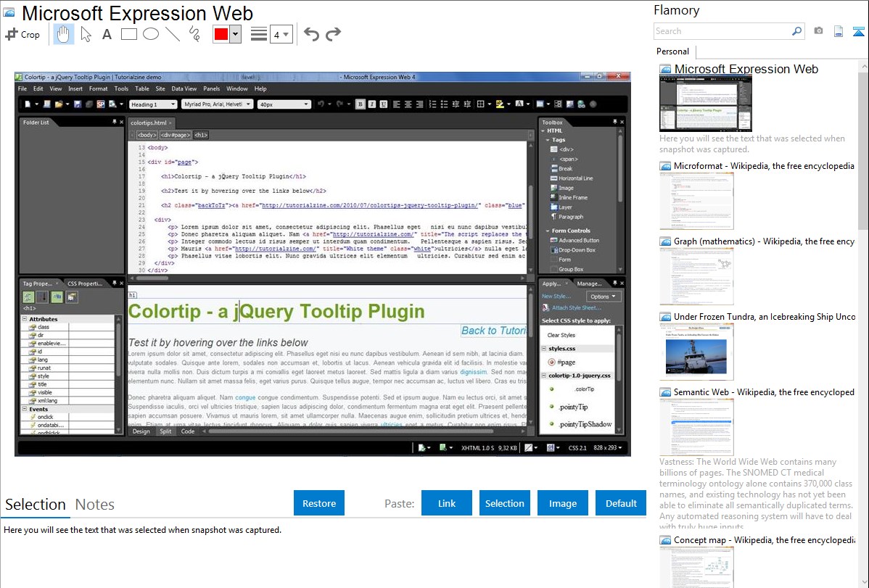The height and width of the screenshot is (588, 869).
Task: Open the Microsoft Expression Web sidebar thumbnail
Action: (706, 104)
